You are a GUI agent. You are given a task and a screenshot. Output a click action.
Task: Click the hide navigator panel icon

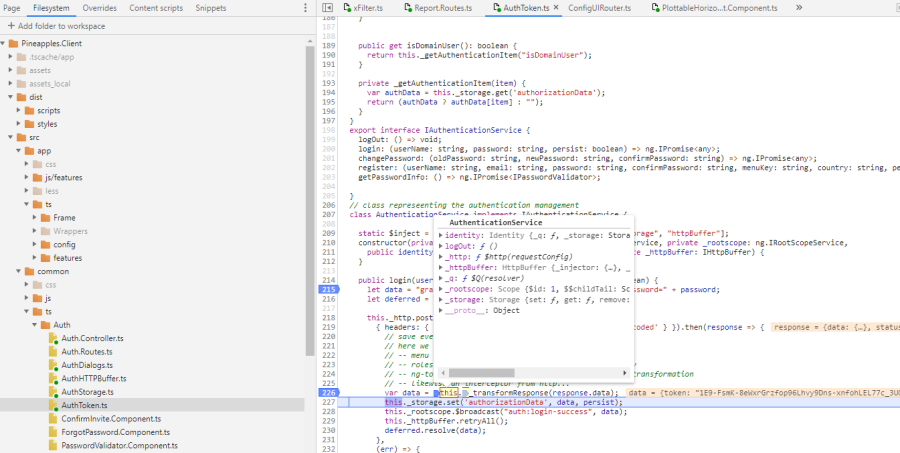[327, 7]
